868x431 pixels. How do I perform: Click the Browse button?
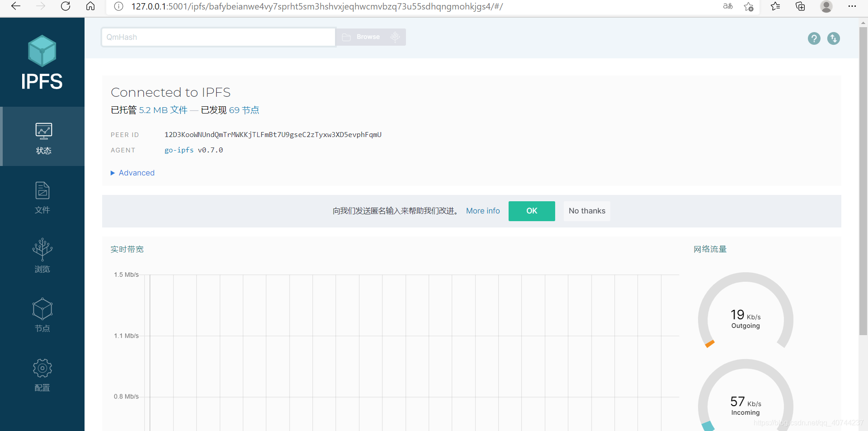[361, 37]
